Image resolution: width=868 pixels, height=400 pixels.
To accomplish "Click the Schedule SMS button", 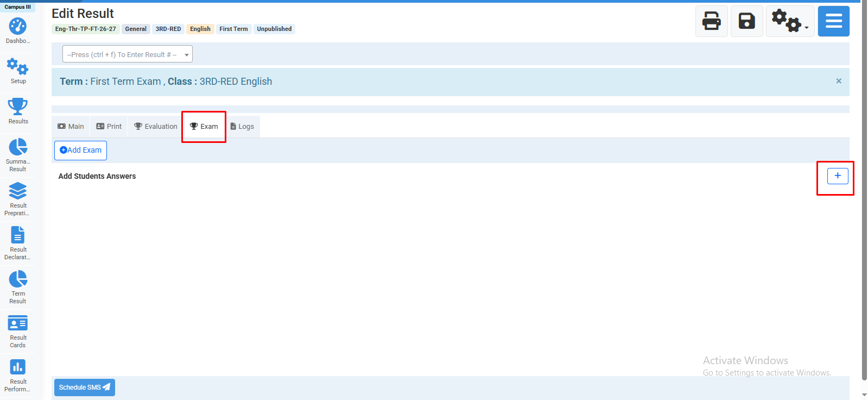I will click(85, 387).
